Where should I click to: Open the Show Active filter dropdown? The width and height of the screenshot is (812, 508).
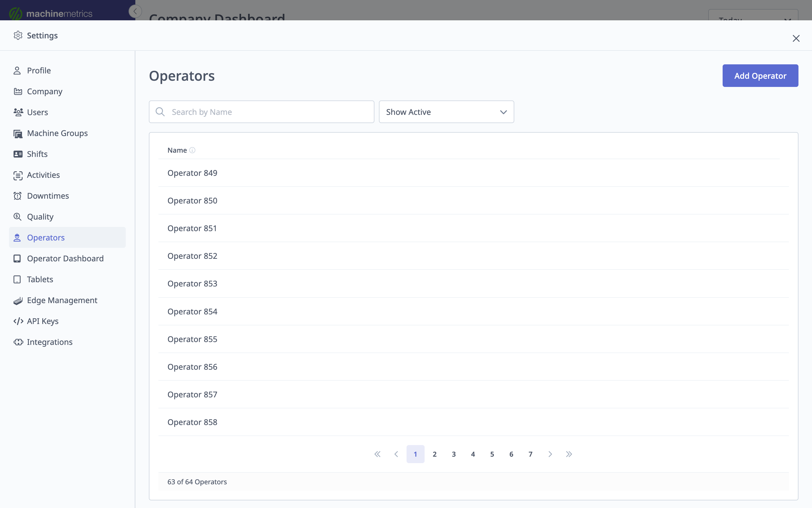pos(446,112)
